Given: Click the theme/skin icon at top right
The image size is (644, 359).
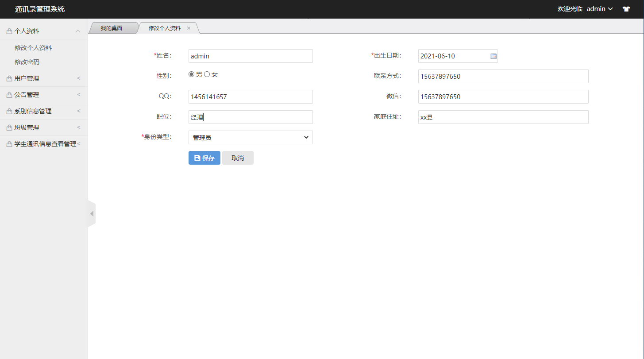Looking at the screenshot, I should 626,9.
